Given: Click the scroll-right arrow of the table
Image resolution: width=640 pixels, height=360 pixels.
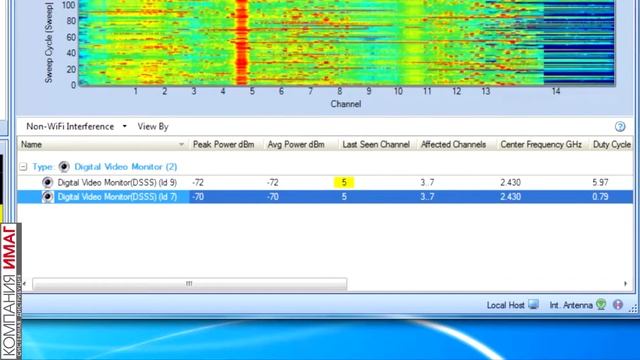Looking at the screenshot, I should 626,284.
